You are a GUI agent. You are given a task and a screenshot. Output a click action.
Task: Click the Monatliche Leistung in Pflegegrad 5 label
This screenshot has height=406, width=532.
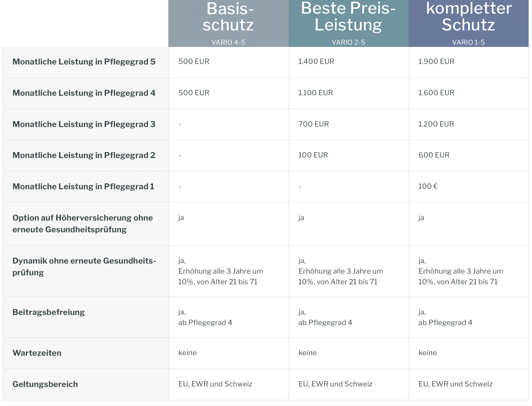pyautogui.click(x=84, y=62)
